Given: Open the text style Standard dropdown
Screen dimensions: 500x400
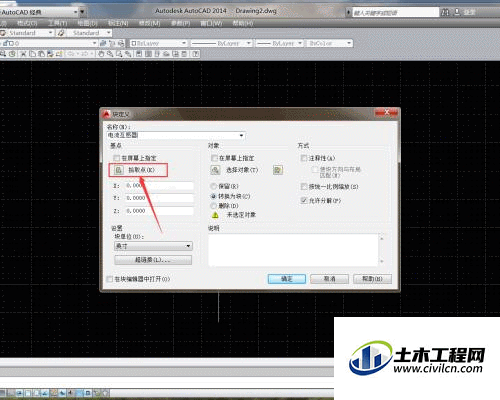Looking at the screenshot, I should [x=50, y=33].
